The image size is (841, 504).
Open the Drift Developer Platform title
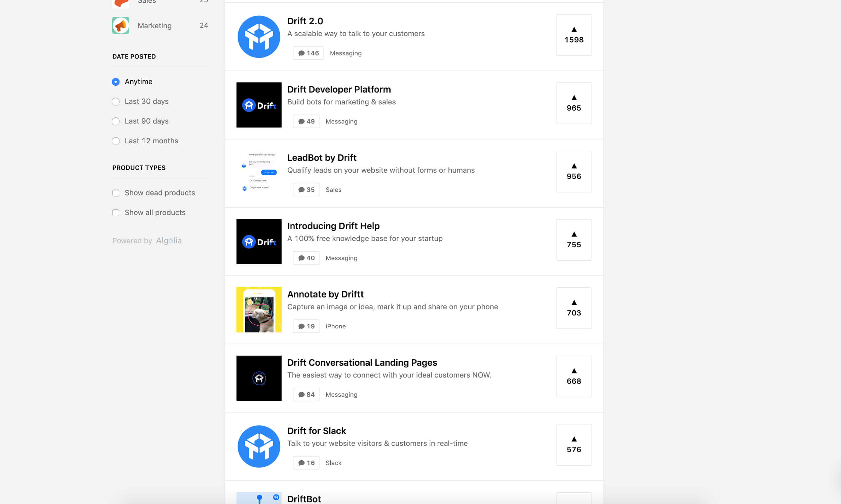point(339,89)
